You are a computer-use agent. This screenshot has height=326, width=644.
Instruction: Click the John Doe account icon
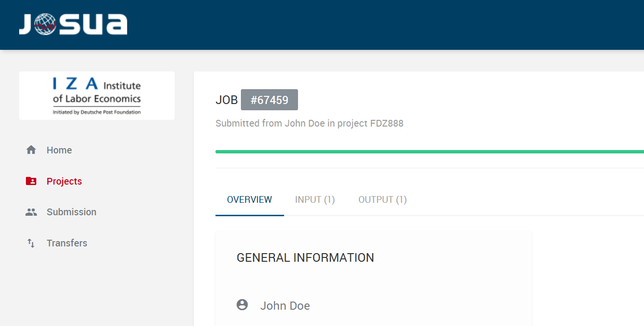pos(242,305)
